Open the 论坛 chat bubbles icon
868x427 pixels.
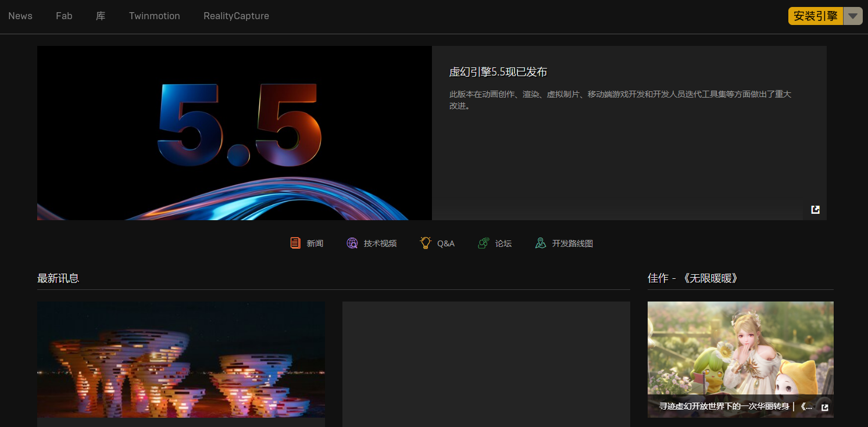(x=483, y=243)
